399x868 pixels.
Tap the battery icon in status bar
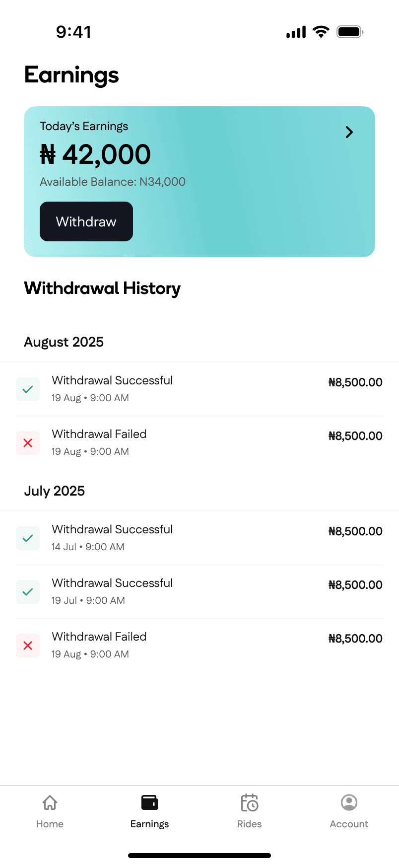(x=350, y=32)
